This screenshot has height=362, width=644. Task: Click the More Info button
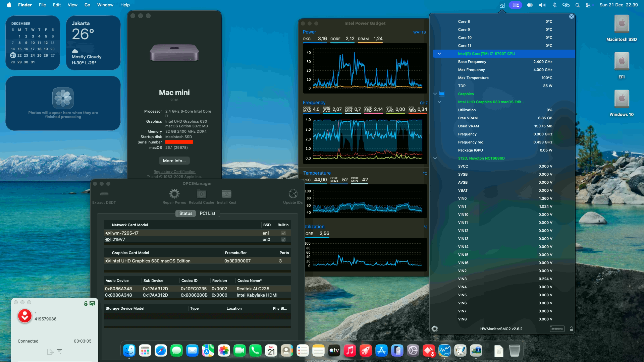174,161
